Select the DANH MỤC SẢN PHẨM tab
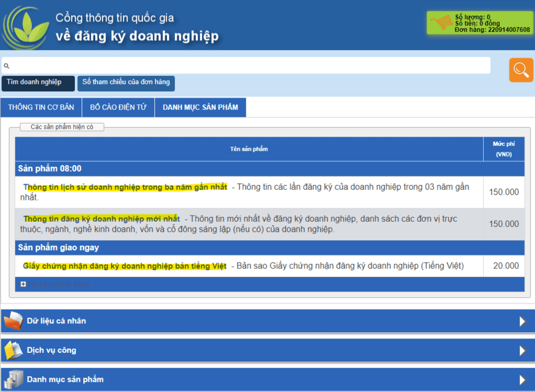 tap(200, 107)
